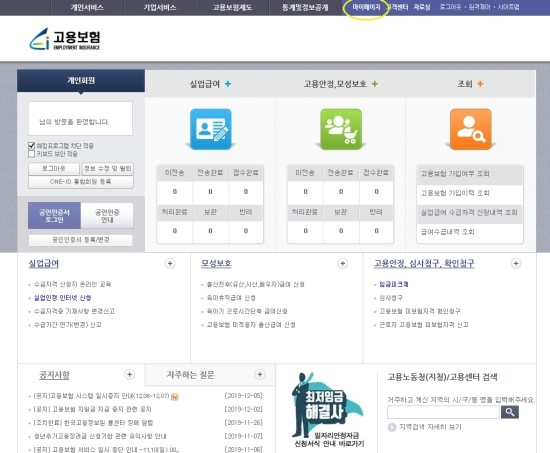Open 마이페이지 in top bar
The image size is (550, 453).
point(366,7)
